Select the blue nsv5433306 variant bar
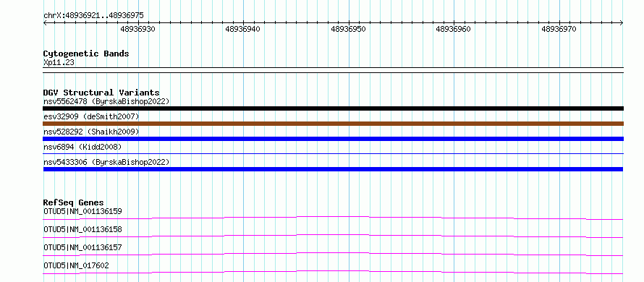644x282 pixels. (333, 169)
